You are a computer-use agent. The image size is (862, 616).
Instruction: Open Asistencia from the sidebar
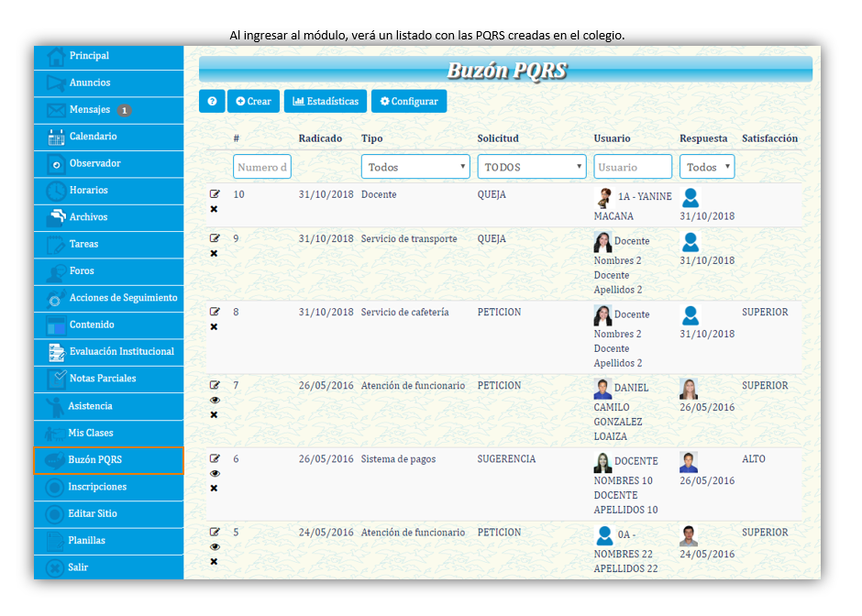pyautogui.click(x=108, y=407)
